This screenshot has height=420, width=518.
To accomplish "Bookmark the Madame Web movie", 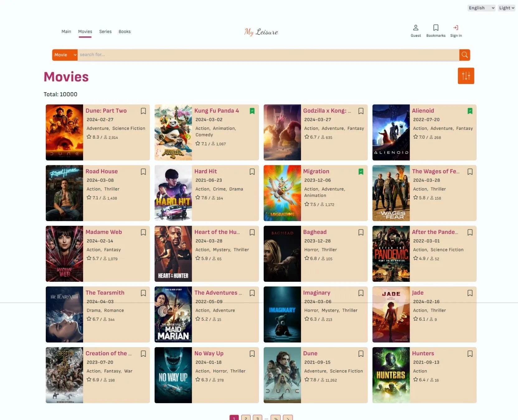I will (x=143, y=232).
